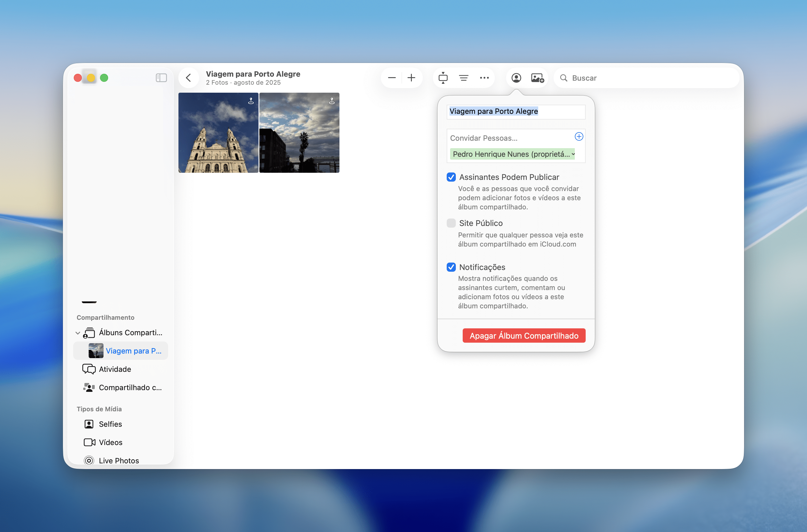Uncheck Assinantes Podem Publicar
807x532 pixels.
pyautogui.click(x=451, y=177)
